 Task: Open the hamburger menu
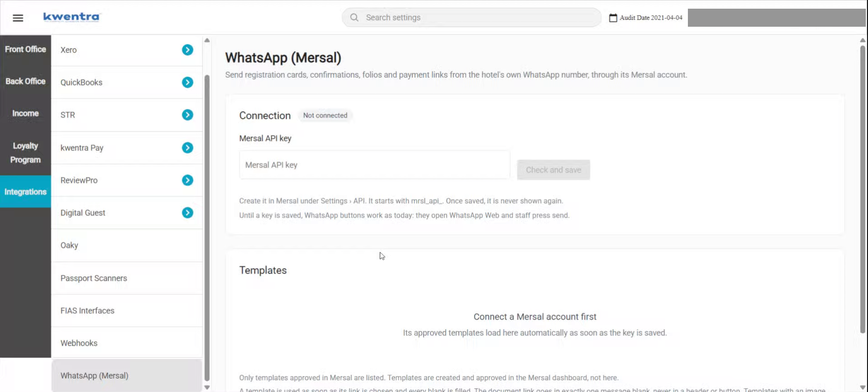(x=18, y=18)
